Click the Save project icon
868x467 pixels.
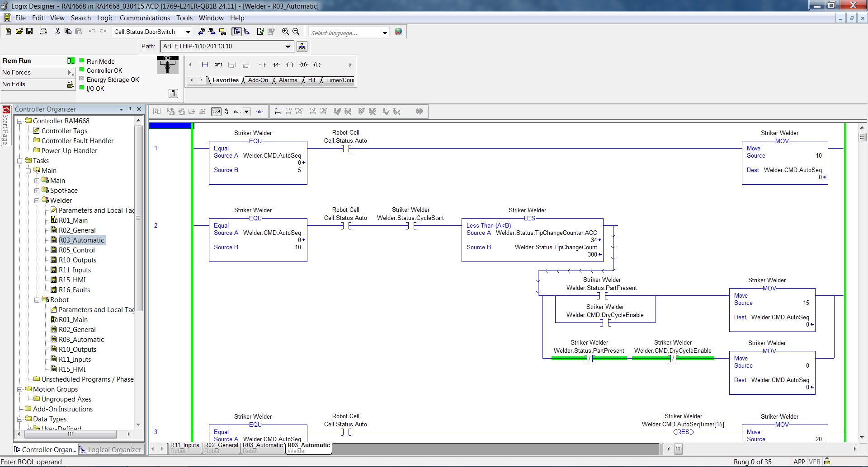[x=29, y=32]
